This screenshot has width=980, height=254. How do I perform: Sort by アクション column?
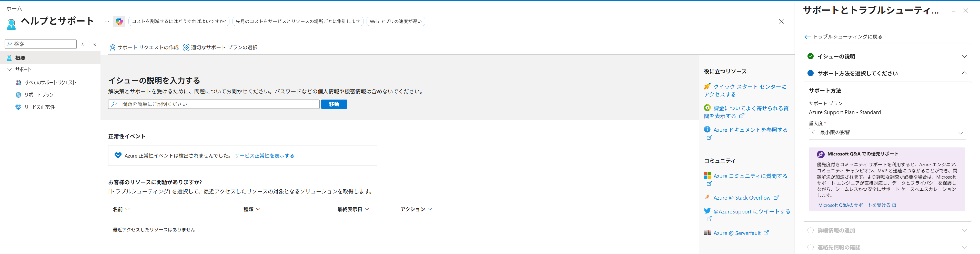(x=416, y=209)
